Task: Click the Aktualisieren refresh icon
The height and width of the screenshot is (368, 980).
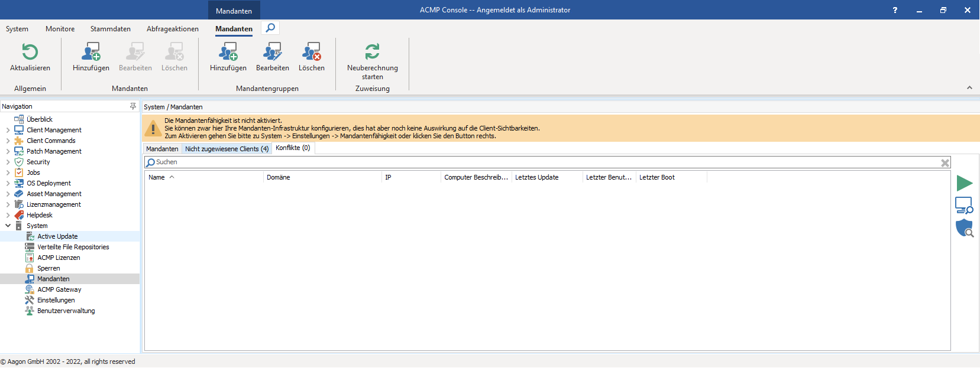Action: [30, 53]
